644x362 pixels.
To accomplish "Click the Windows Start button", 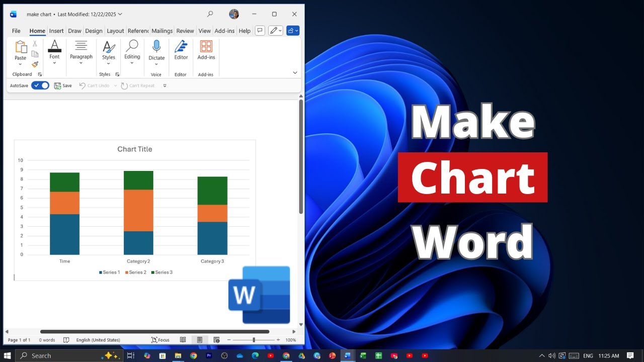I will [8, 355].
